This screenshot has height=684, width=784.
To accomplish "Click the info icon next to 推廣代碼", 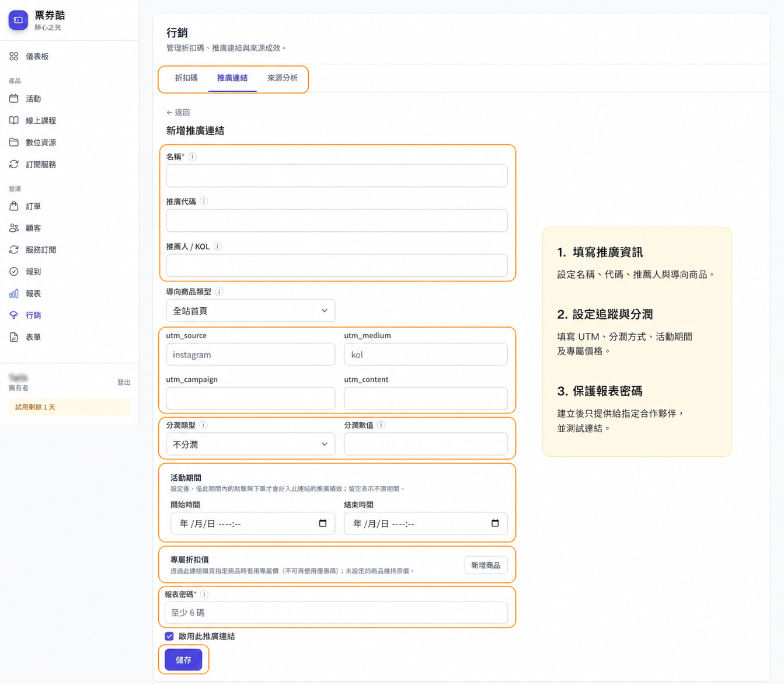I will pyautogui.click(x=204, y=202).
